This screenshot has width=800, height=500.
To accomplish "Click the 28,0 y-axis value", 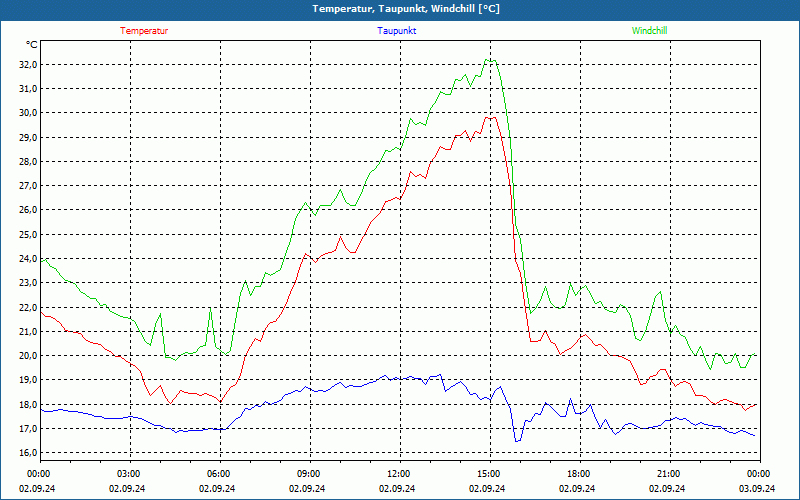I will pos(29,162).
